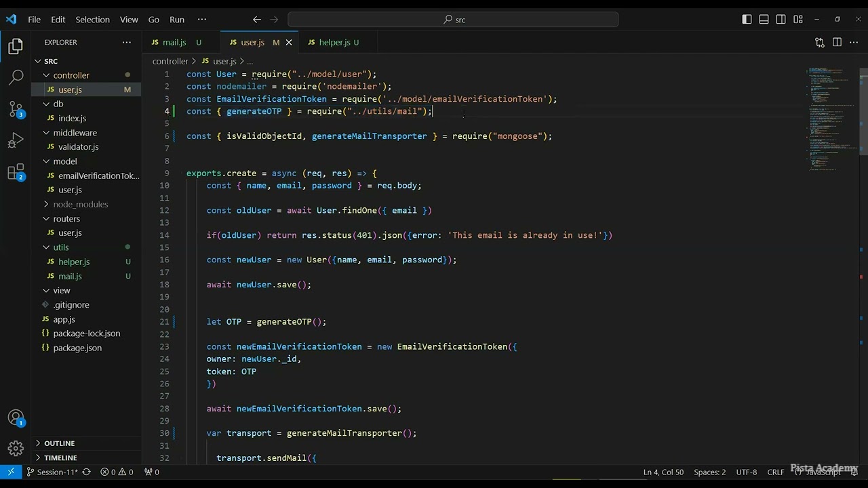Click controller in the breadcrumb
Viewport: 868px width, 488px height.
coord(170,61)
